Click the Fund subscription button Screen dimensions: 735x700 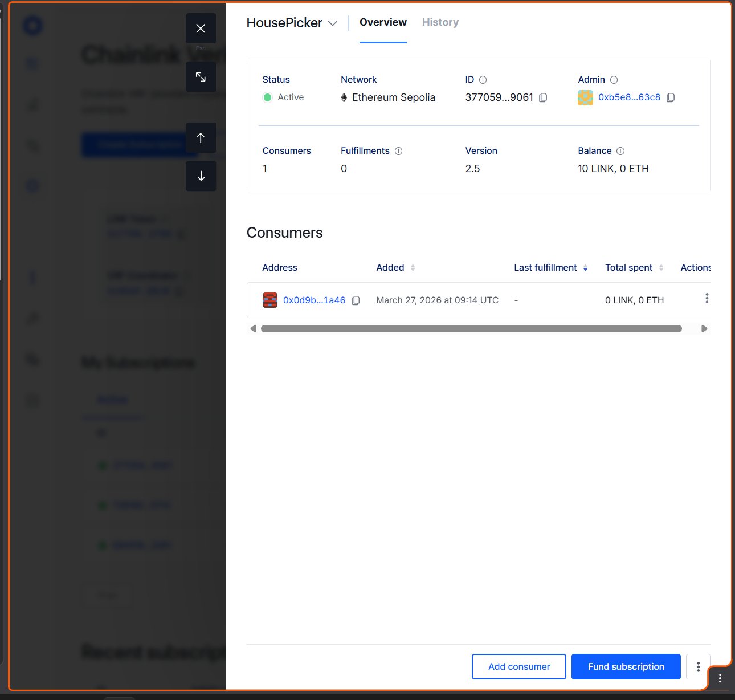[x=626, y=667]
